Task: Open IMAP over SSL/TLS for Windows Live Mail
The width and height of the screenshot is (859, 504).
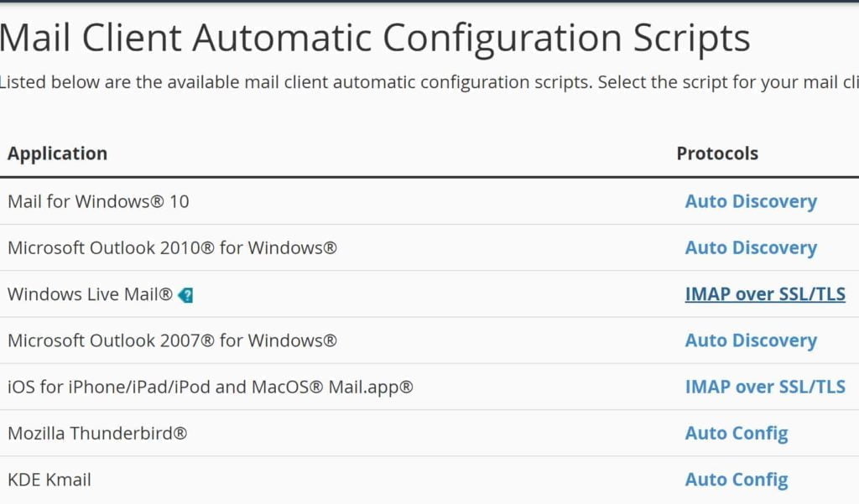Action: point(765,294)
